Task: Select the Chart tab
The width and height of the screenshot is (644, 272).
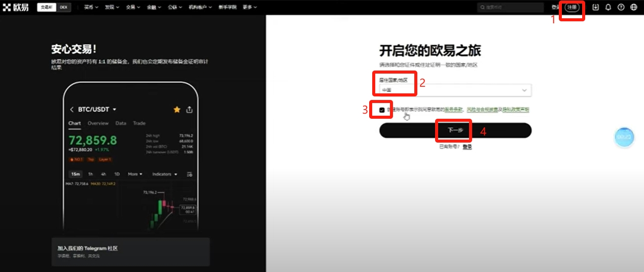Action: (75, 123)
